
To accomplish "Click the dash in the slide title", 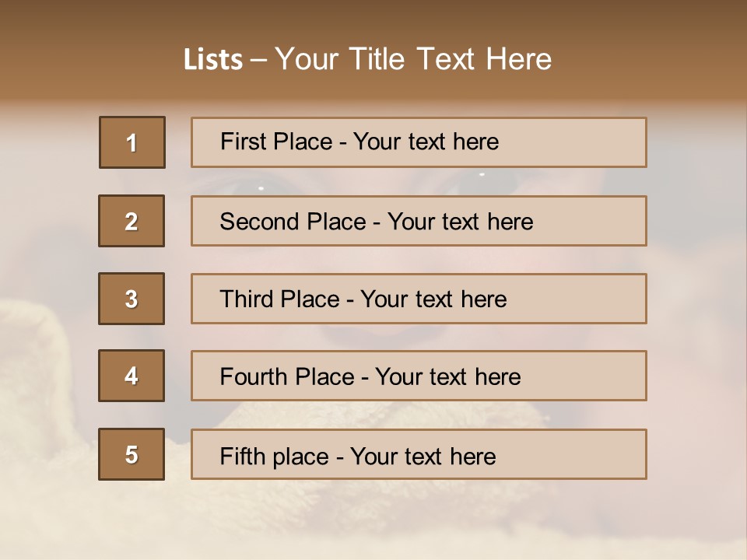I will (x=259, y=59).
